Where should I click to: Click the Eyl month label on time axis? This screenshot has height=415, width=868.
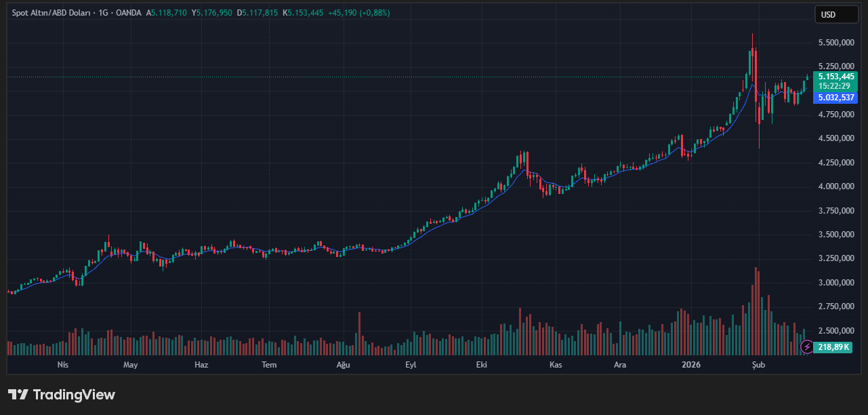point(410,365)
